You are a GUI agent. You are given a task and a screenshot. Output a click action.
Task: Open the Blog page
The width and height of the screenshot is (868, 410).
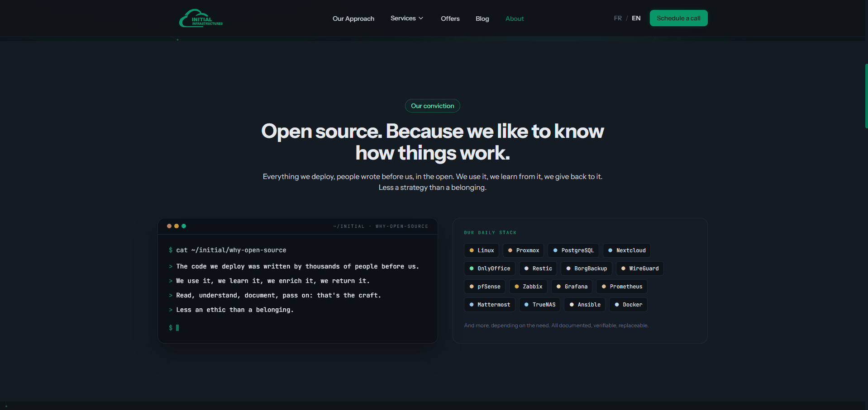pos(482,19)
